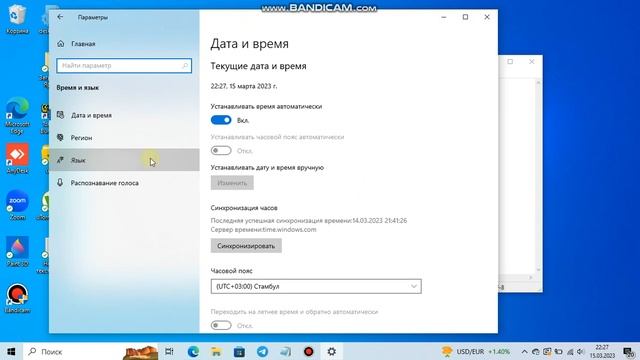640x360 pixels.
Task: Open Task View from the taskbar
Action: click(x=169, y=351)
